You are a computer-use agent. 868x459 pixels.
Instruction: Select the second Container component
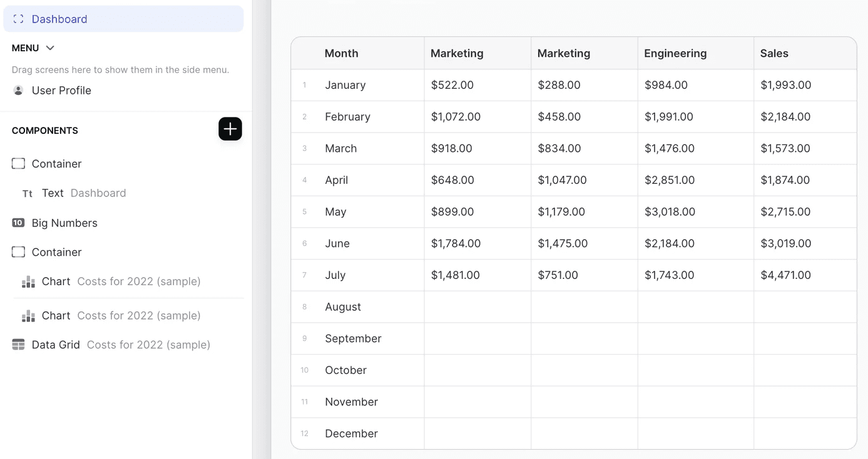tap(56, 252)
